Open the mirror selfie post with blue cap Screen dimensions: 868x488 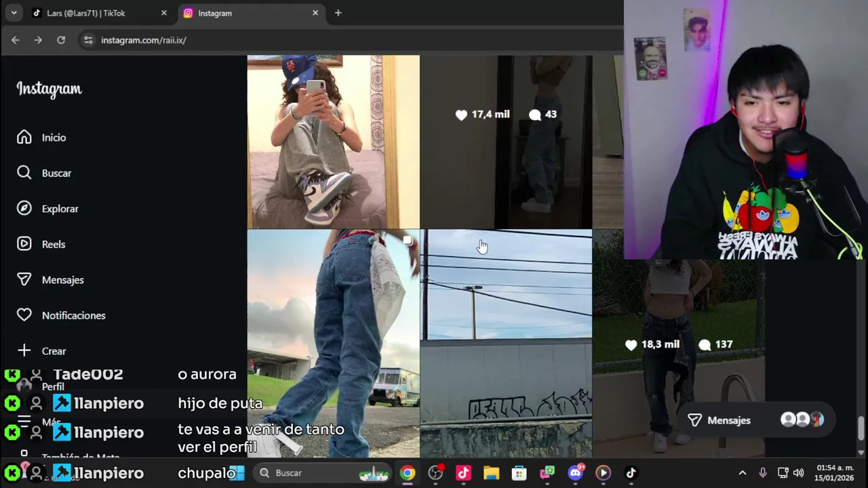pos(333,142)
